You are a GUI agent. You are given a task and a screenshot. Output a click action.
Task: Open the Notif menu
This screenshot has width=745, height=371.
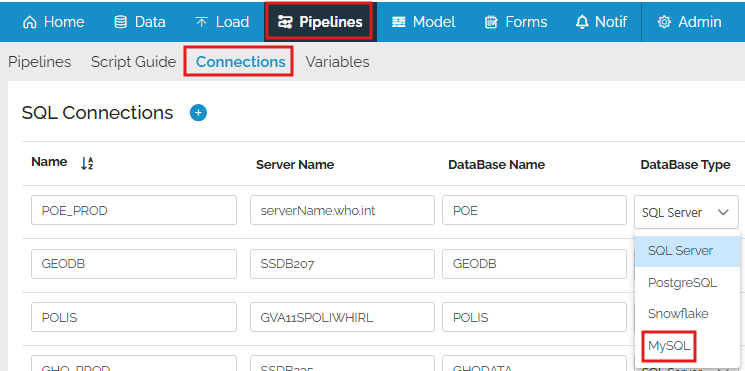point(601,22)
